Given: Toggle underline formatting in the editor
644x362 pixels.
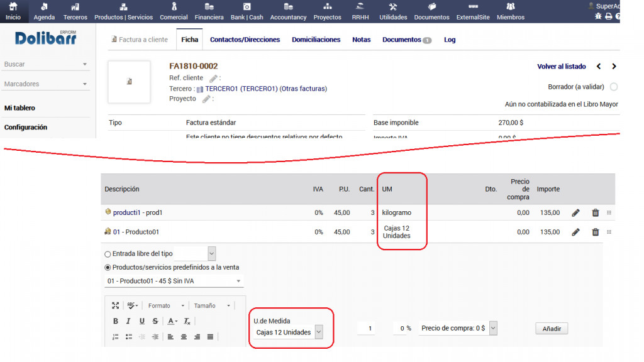Looking at the screenshot, I should click(x=142, y=321).
